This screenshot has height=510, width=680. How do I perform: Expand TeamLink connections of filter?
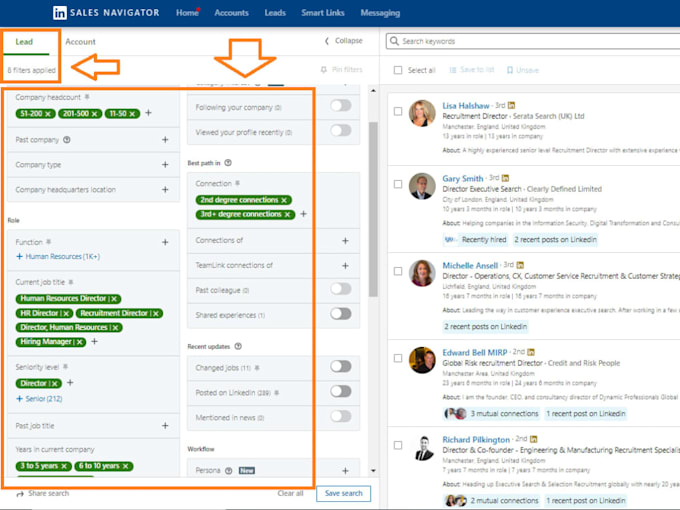tap(345, 265)
